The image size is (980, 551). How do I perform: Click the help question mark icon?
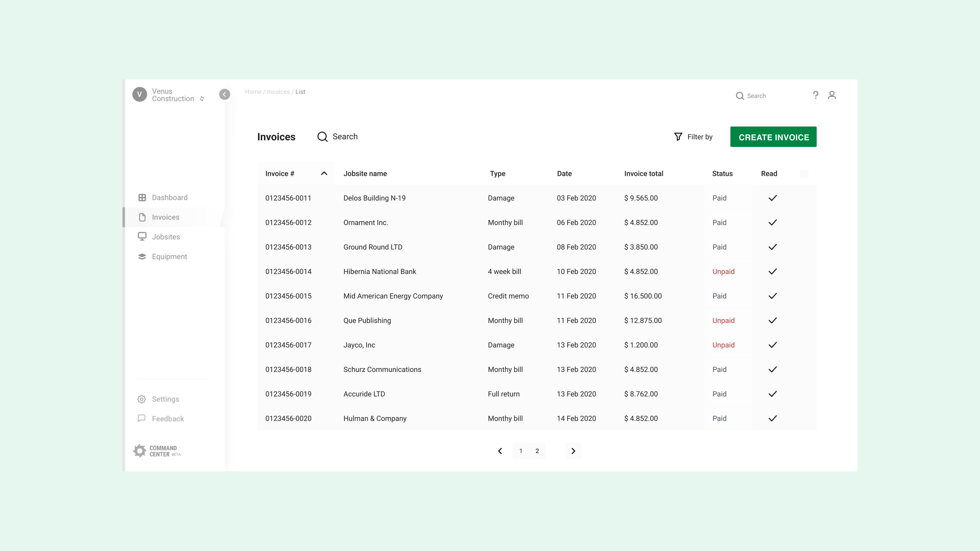point(815,95)
